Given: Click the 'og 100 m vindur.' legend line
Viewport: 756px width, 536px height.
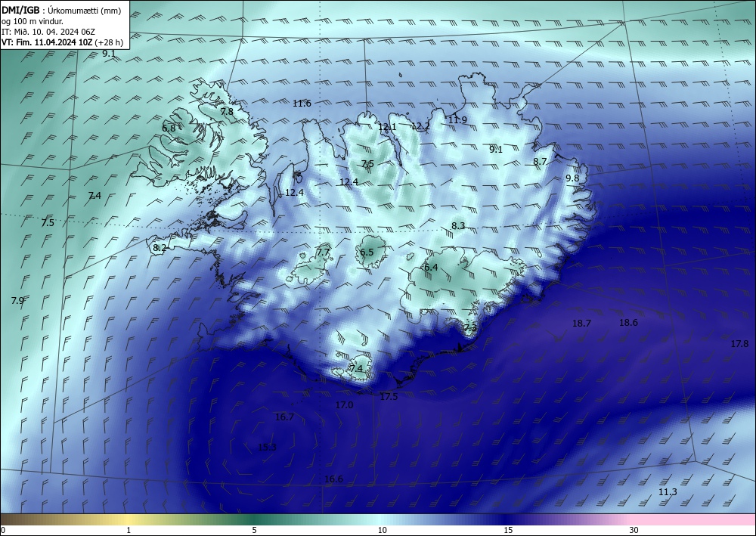Looking at the screenshot, I should 33,22.
